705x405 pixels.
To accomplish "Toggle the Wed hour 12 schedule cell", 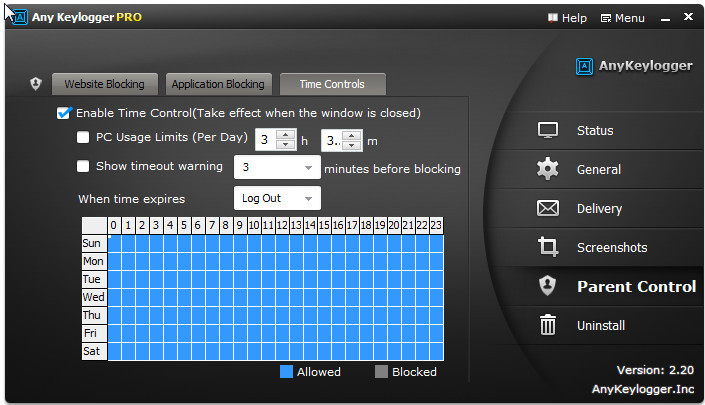I will tap(282, 297).
